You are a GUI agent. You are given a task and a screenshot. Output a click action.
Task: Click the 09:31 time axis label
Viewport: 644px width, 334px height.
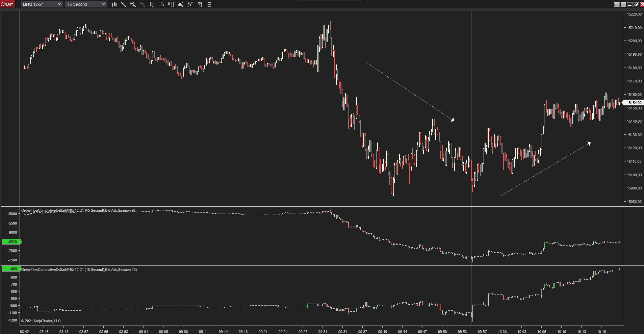click(323, 332)
